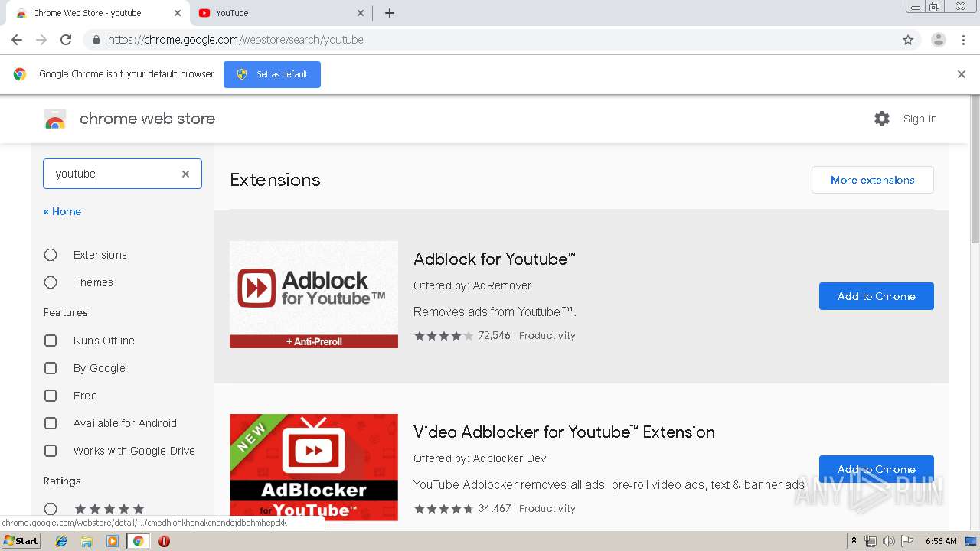This screenshot has width=980, height=551.
Task: Click Productivity category under Video Adblocker
Action: click(x=547, y=508)
